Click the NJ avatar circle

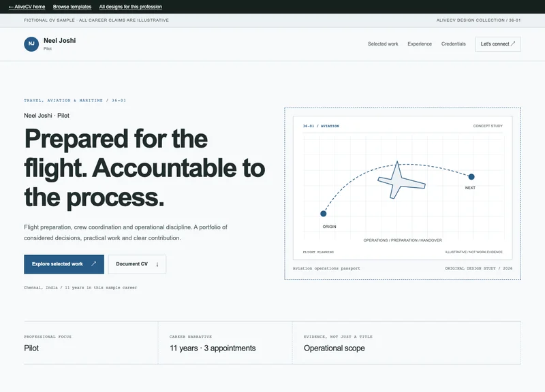(x=31, y=44)
